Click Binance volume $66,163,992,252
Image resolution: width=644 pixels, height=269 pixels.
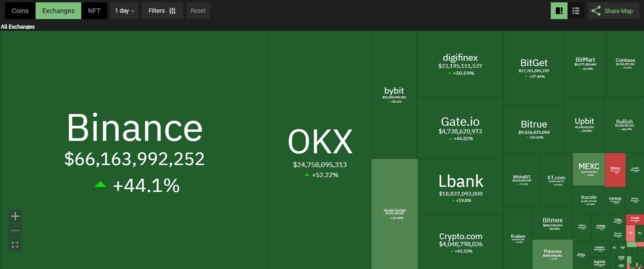click(134, 159)
